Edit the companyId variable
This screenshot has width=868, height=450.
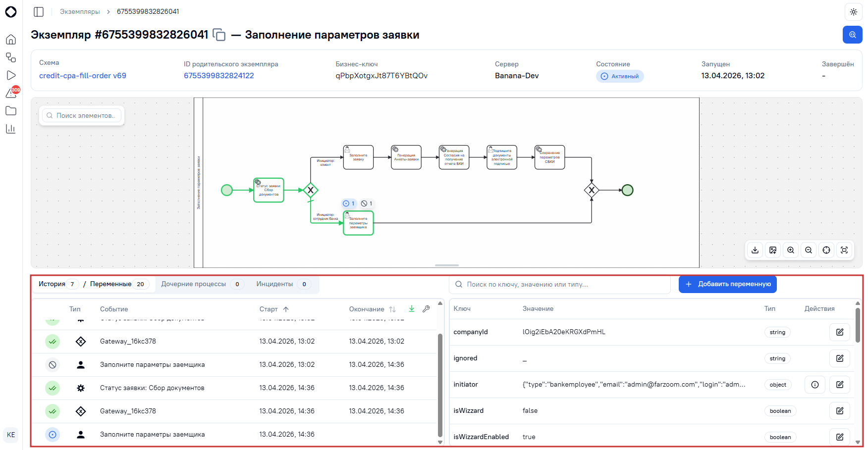coord(840,332)
